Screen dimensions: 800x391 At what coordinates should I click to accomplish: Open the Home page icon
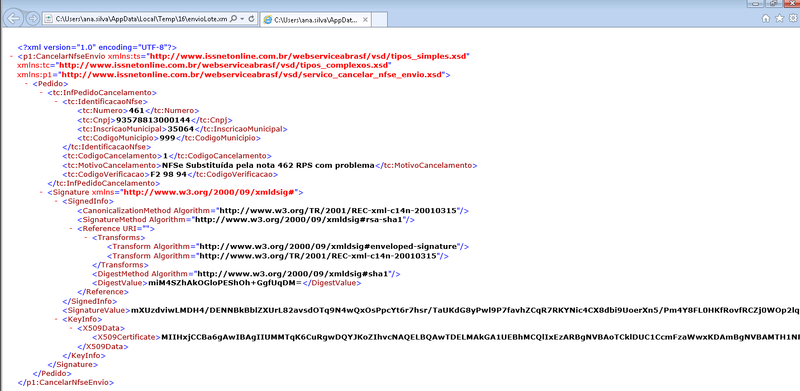click(x=766, y=18)
